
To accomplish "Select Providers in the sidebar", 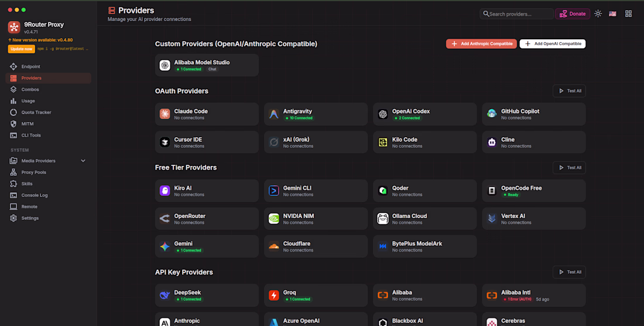I will (x=49, y=78).
